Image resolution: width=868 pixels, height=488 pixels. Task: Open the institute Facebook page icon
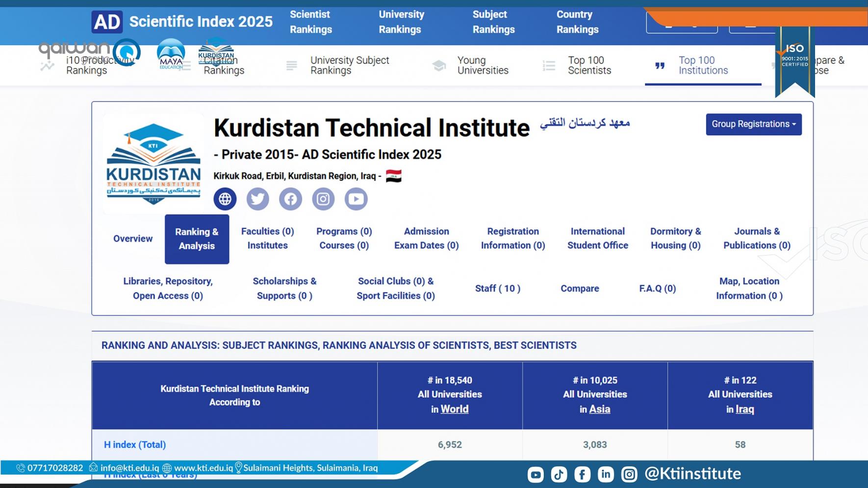290,199
